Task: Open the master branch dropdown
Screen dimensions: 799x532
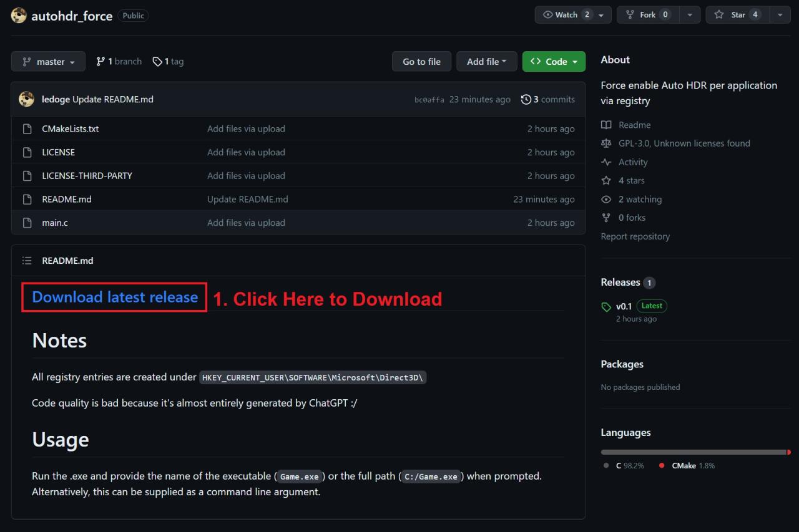Action: pos(48,62)
